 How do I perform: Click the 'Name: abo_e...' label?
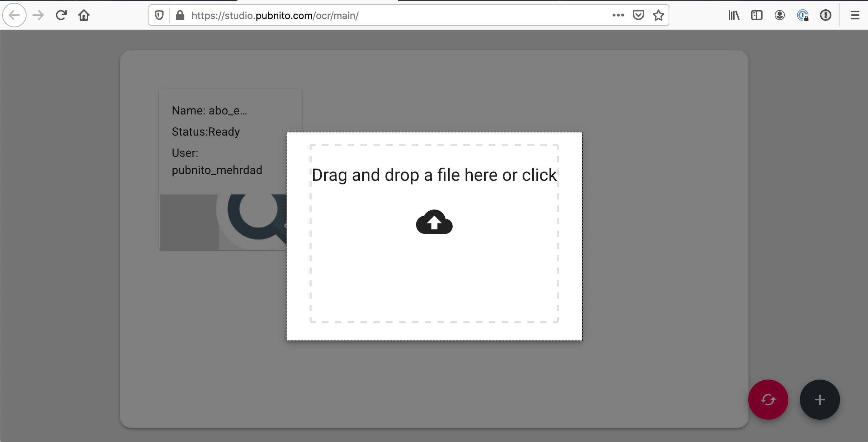[209, 110]
